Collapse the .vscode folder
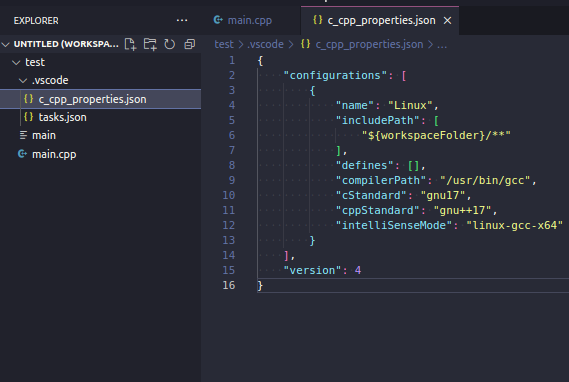The height and width of the screenshot is (382, 569). (x=23, y=81)
